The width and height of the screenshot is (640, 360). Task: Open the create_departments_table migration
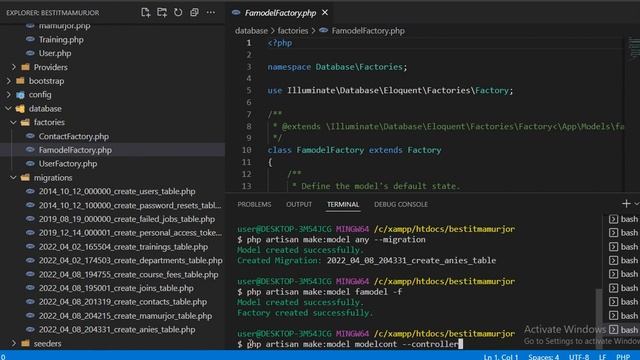tap(131, 260)
